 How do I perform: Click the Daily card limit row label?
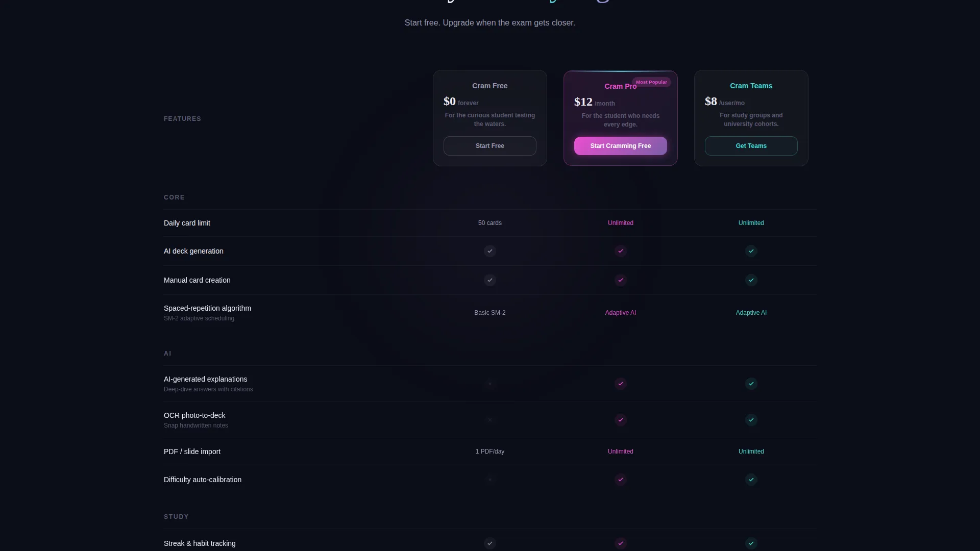point(187,223)
